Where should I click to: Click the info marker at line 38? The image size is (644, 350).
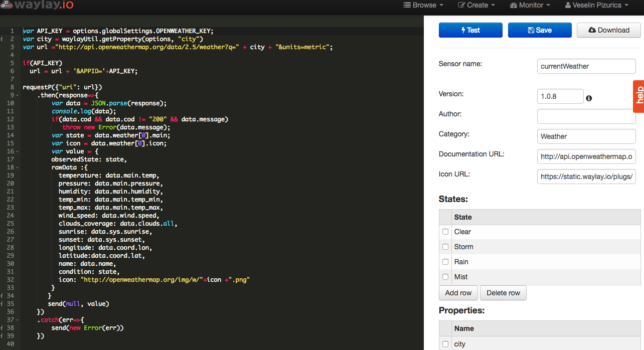(2, 328)
